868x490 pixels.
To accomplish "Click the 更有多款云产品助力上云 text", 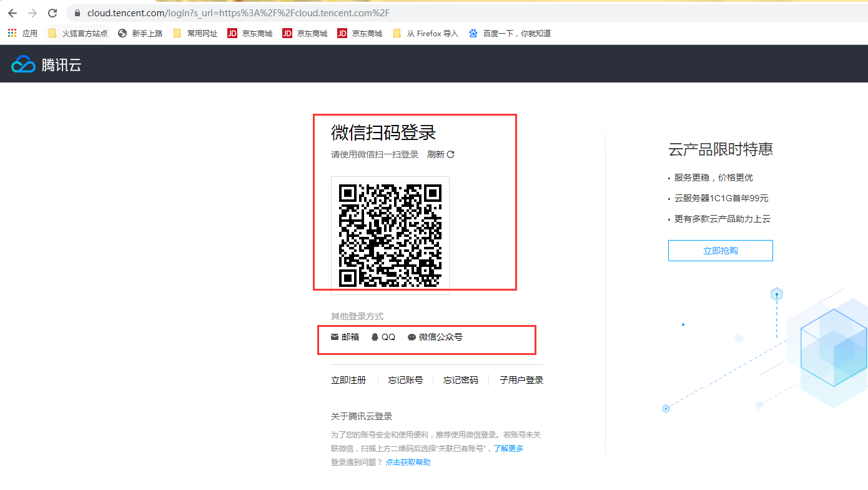I will click(723, 219).
